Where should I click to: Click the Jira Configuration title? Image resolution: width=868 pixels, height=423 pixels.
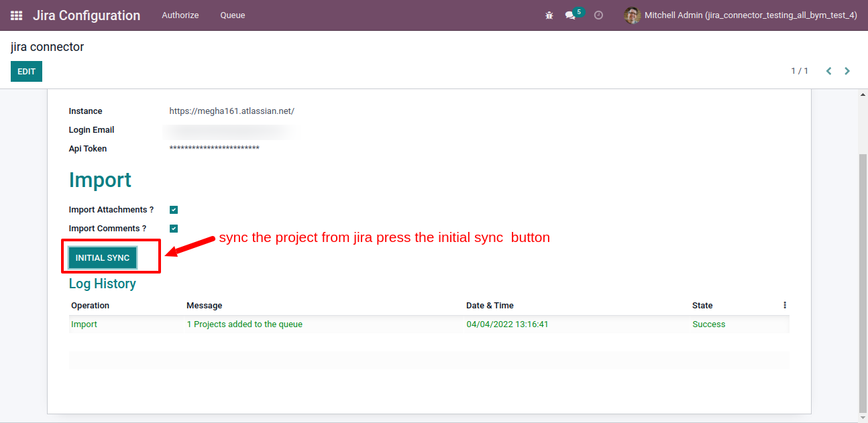pyautogui.click(x=87, y=15)
